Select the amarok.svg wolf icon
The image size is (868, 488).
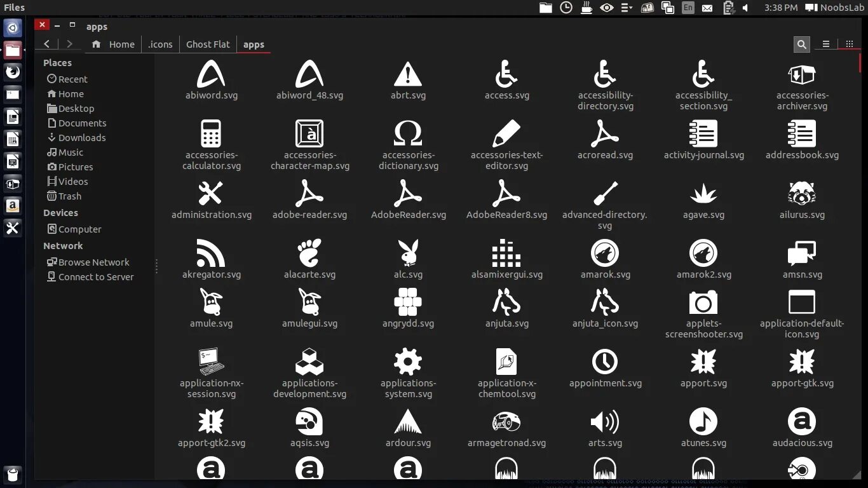coord(605,254)
